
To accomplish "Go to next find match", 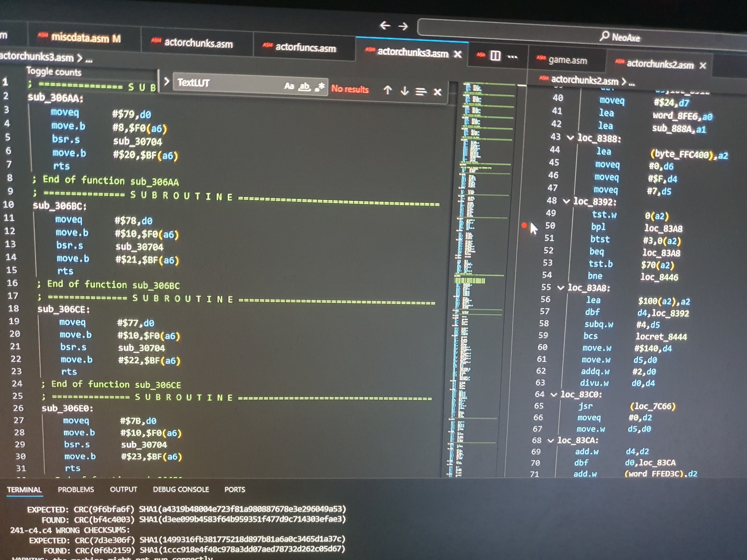I will point(405,91).
